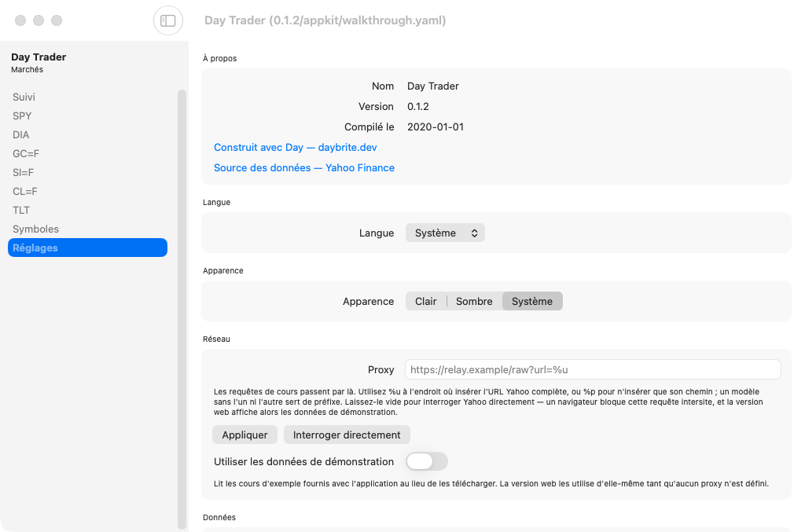Select DIA in the sidebar

(87, 135)
